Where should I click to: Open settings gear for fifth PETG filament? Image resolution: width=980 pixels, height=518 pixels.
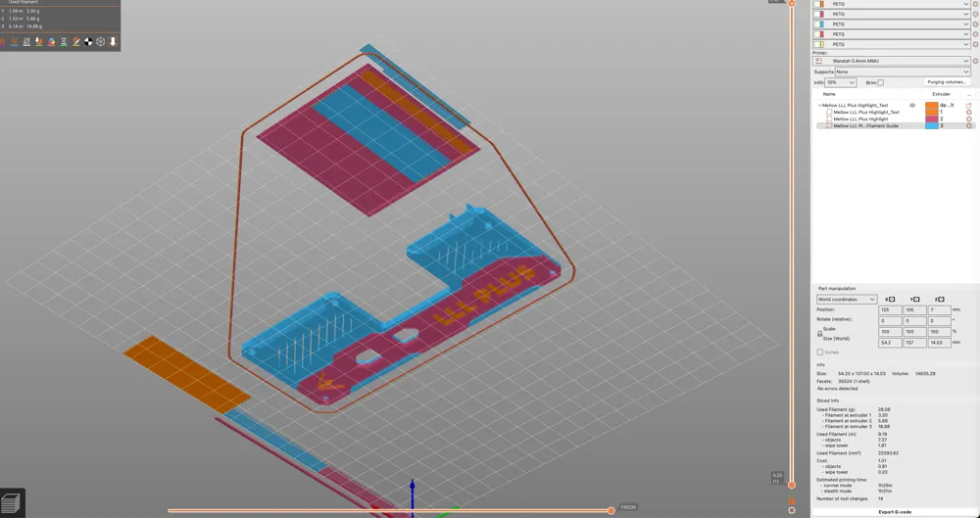click(976, 44)
